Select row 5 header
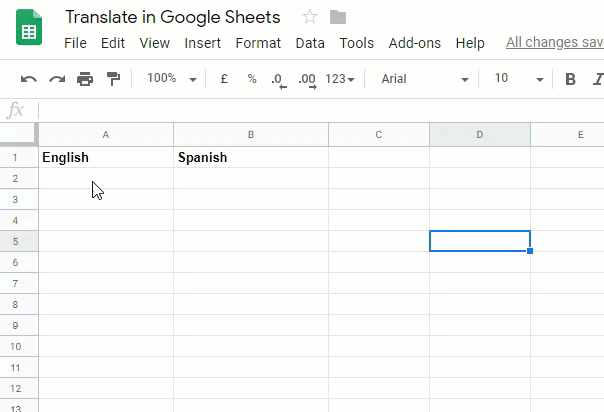 (x=19, y=241)
